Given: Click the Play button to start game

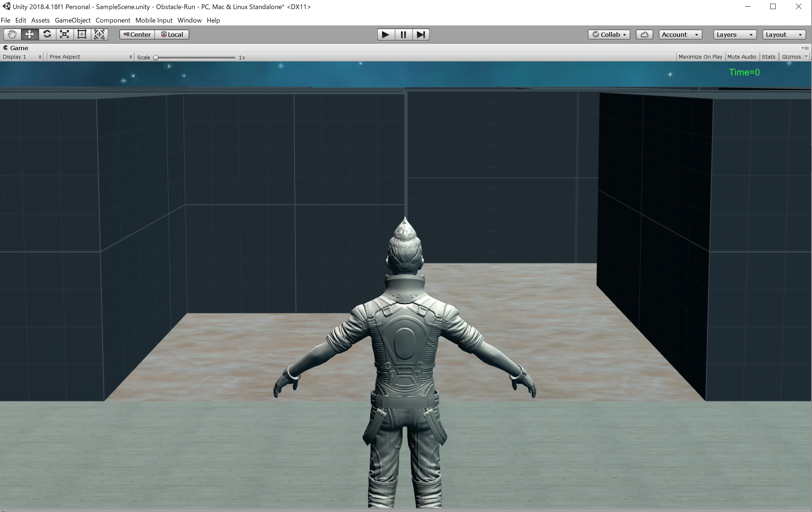Looking at the screenshot, I should (384, 34).
